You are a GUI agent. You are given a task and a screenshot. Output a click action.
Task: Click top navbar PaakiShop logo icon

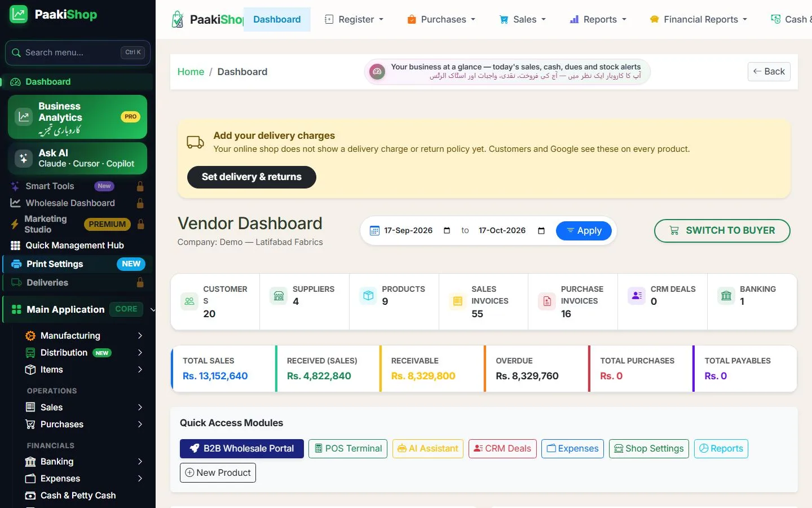pos(178,19)
